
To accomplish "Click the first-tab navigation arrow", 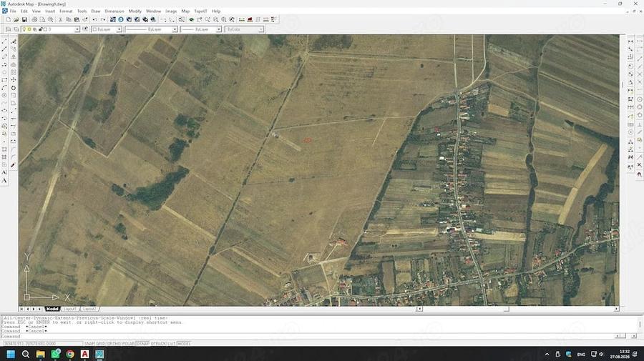I will (21, 309).
